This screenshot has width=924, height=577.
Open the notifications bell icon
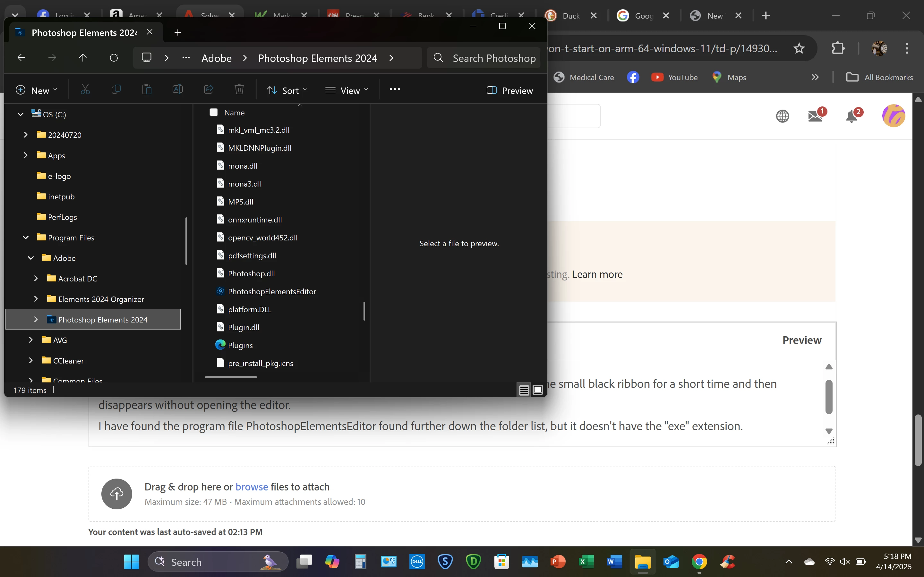click(852, 116)
